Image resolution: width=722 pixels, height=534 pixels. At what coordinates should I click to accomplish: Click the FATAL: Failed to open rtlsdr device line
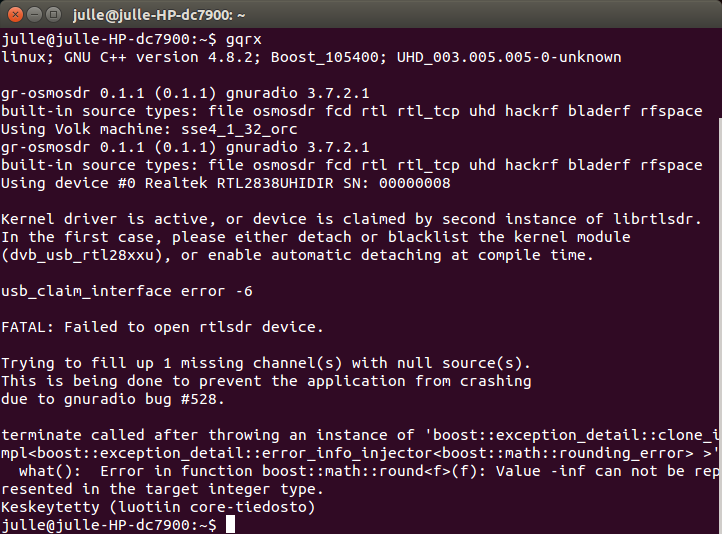click(163, 327)
